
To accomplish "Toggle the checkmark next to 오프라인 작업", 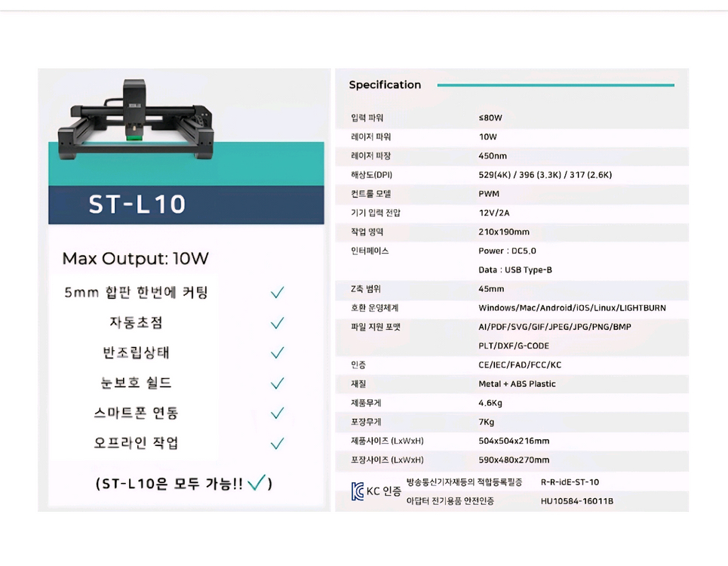I will click(x=277, y=443).
